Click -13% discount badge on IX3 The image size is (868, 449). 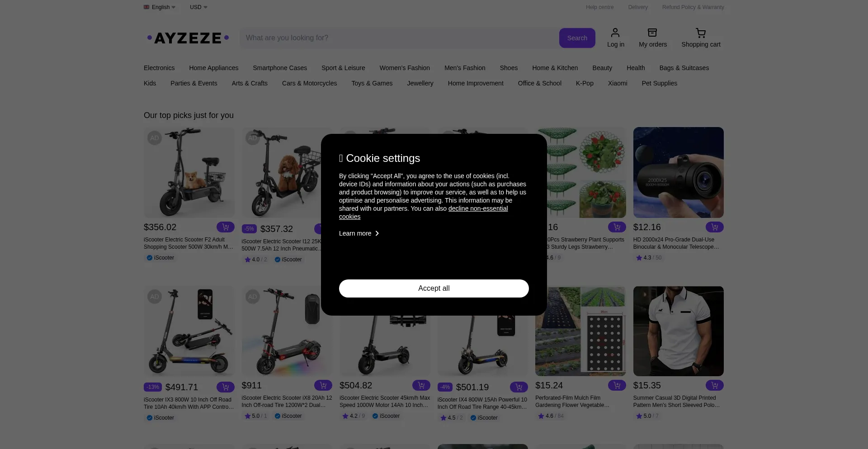tap(153, 387)
